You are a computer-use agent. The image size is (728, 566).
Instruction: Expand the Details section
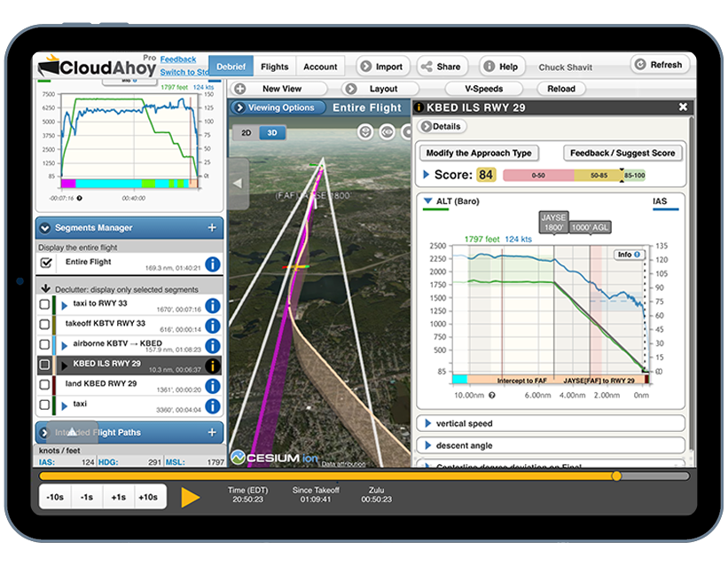click(x=442, y=126)
